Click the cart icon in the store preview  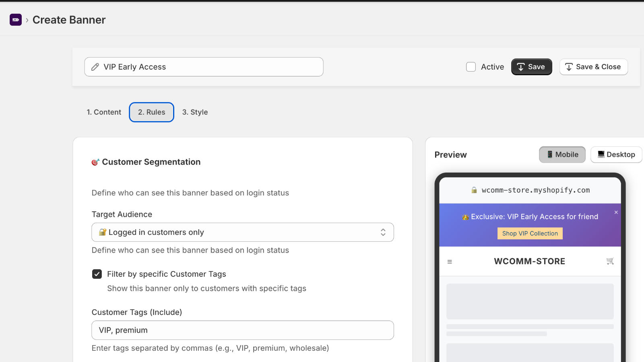tap(610, 261)
